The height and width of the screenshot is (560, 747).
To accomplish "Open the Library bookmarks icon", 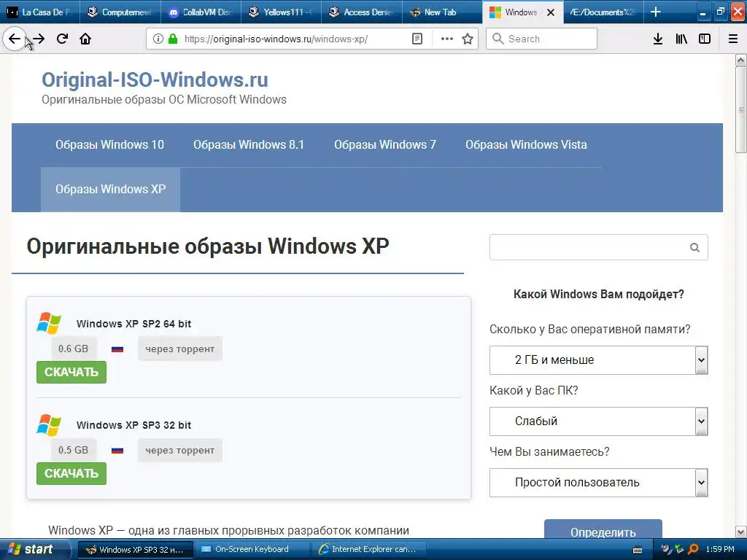I will [681, 39].
